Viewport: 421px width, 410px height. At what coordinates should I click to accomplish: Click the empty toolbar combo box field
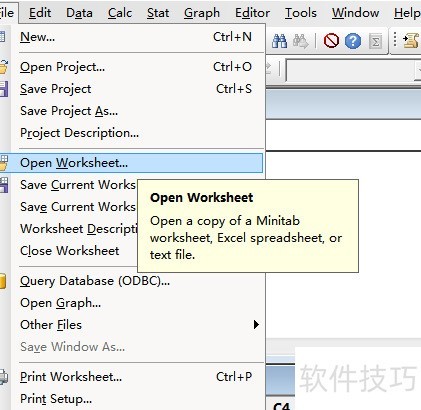click(x=353, y=70)
